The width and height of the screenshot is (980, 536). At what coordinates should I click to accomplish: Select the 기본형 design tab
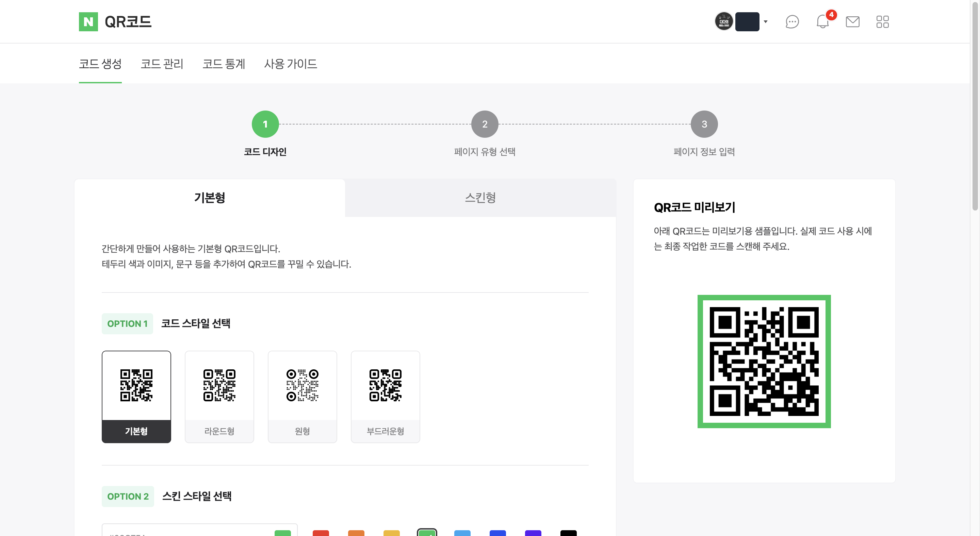(x=210, y=198)
